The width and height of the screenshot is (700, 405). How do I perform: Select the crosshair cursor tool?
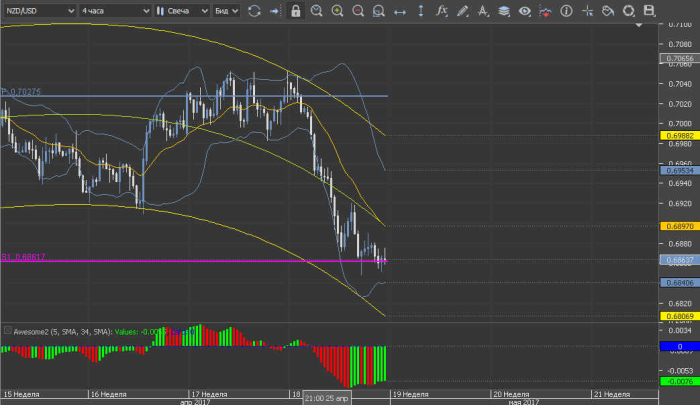[x=588, y=11]
